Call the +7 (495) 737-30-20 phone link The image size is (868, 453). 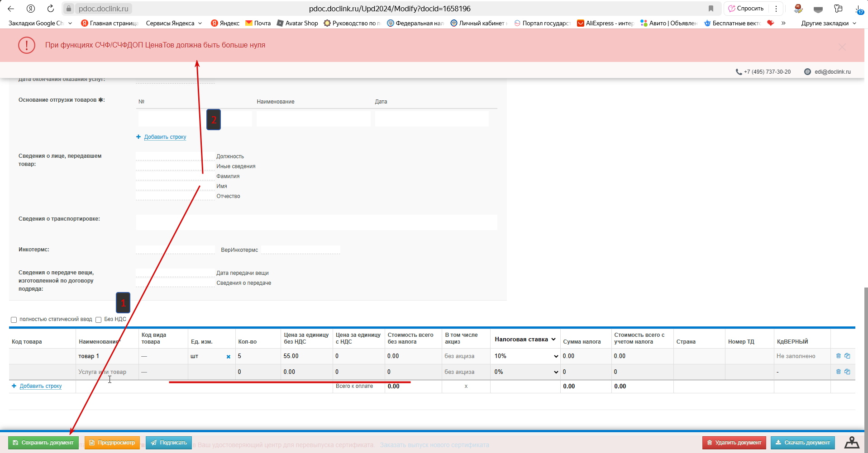pyautogui.click(x=763, y=72)
